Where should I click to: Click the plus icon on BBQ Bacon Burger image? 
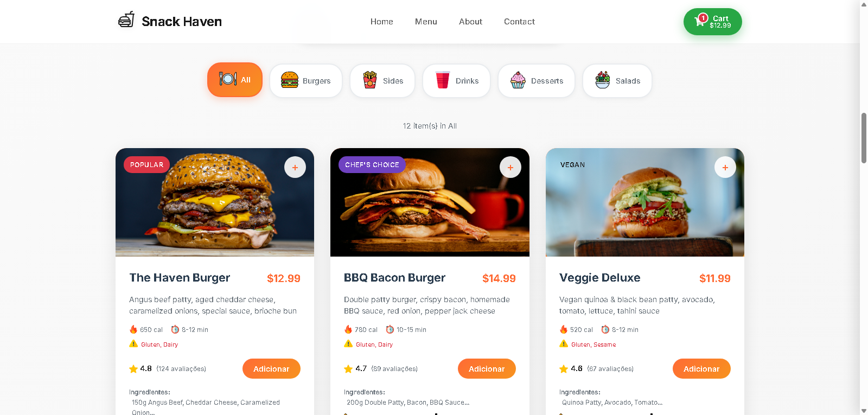tap(510, 167)
